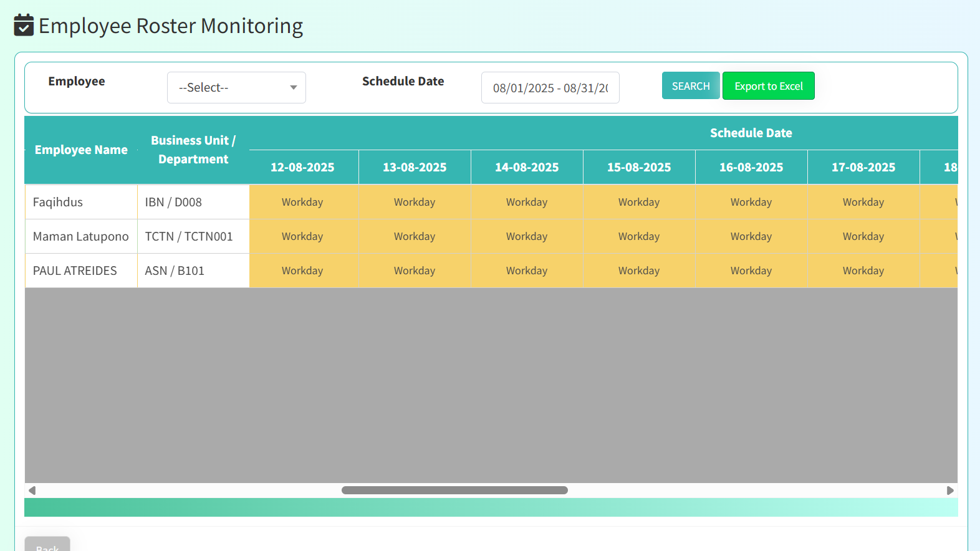The image size is (980, 551).
Task: Click the 17-08-2025 date column header
Action: click(863, 167)
